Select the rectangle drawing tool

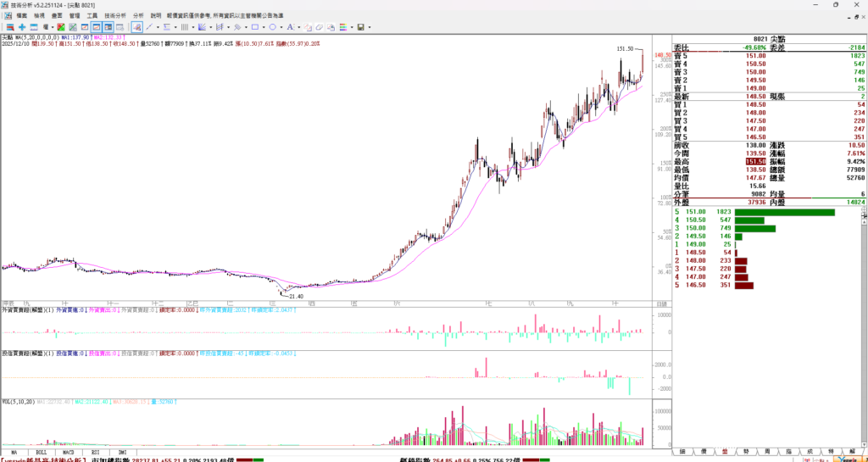pyautogui.click(x=255, y=27)
